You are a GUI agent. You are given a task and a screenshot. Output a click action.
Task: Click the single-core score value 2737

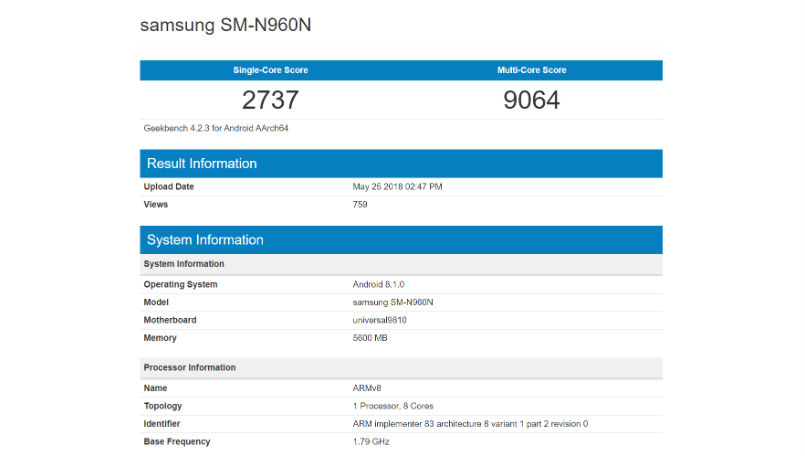tap(270, 100)
